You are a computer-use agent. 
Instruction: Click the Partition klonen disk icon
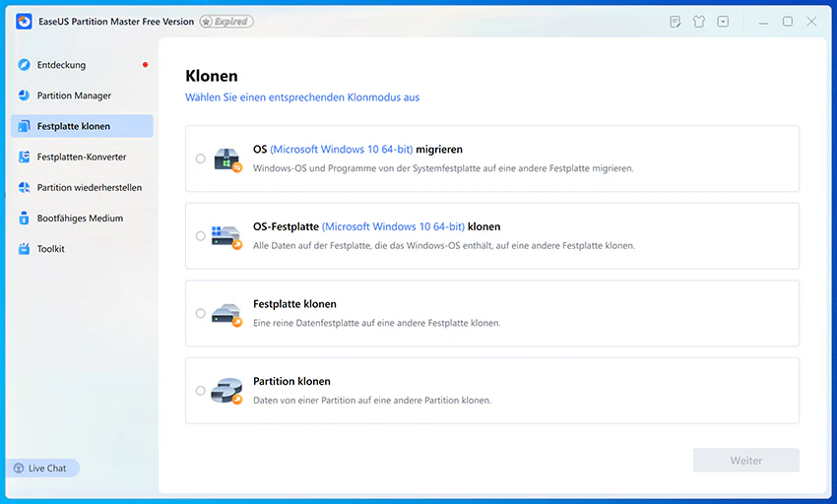[226, 391]
